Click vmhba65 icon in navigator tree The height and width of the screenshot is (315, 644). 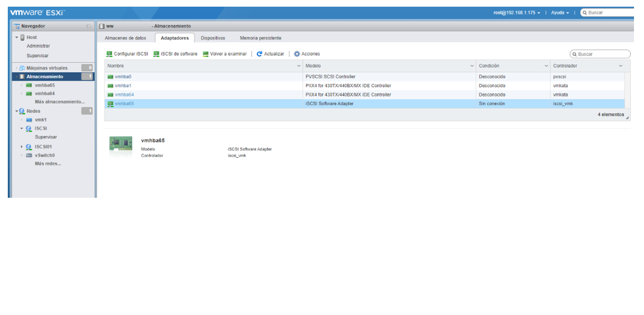29,85
